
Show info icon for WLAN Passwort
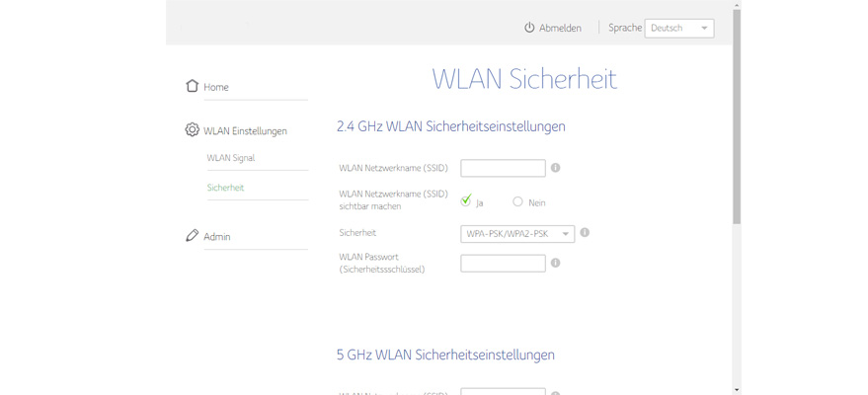555,263
